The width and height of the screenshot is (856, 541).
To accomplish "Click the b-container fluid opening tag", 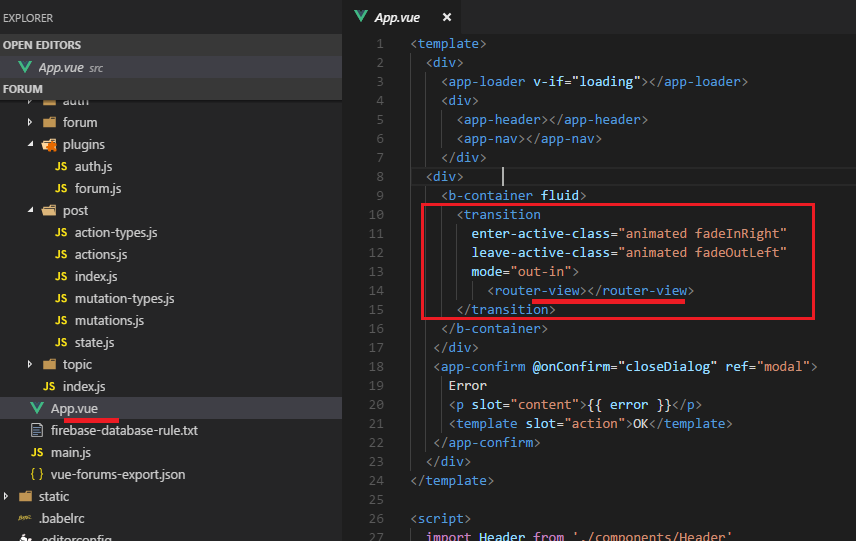I will point(514,195).
